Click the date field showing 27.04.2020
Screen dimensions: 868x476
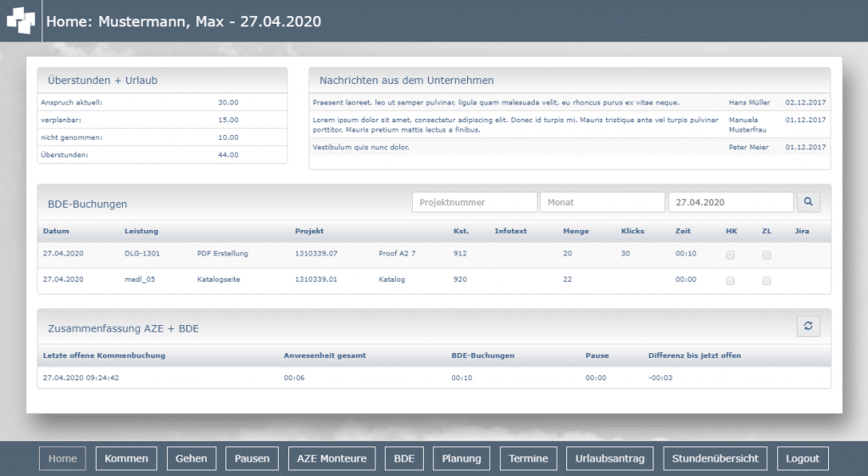coord(731,202)
